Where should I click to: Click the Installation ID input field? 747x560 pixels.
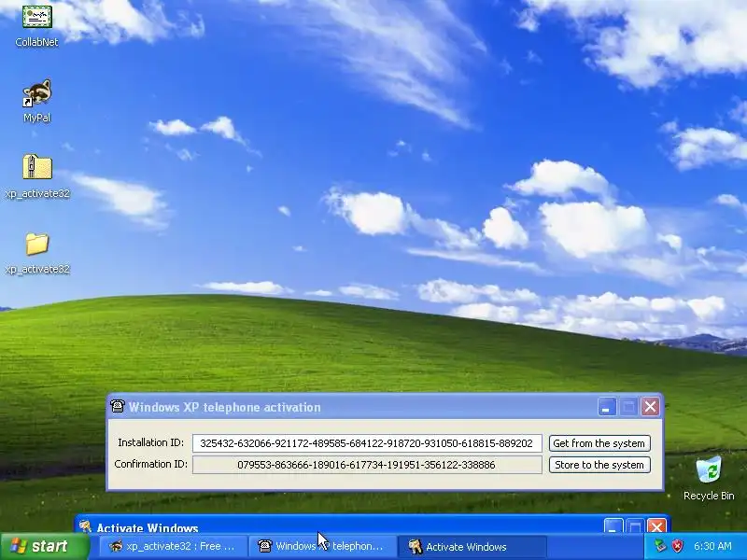[367, 443]
